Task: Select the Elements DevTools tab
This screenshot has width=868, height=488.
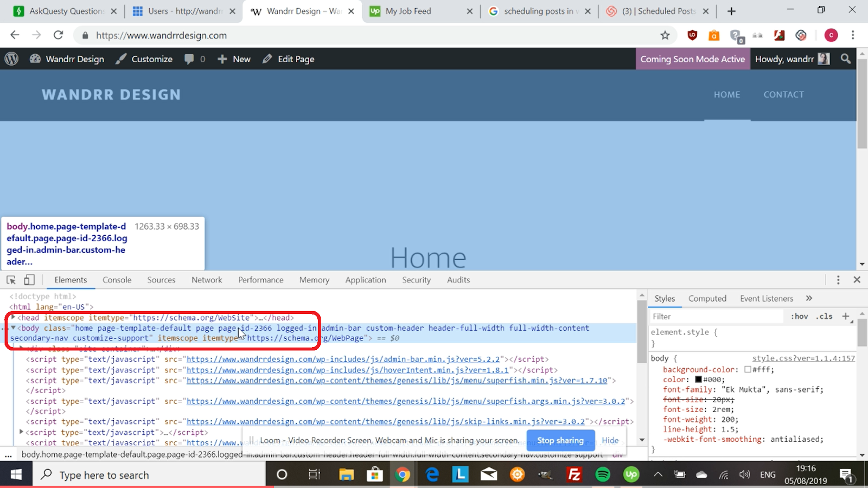Action: [71, 280]
